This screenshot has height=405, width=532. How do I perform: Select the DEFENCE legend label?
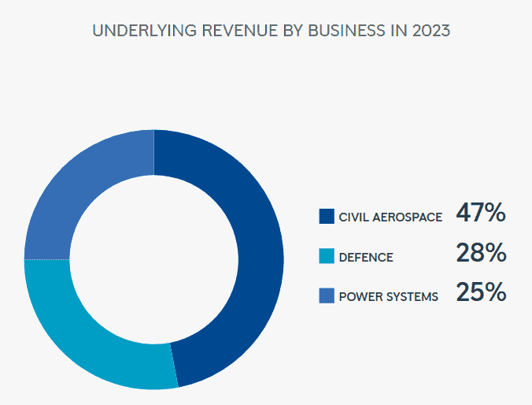coord(365,257)
